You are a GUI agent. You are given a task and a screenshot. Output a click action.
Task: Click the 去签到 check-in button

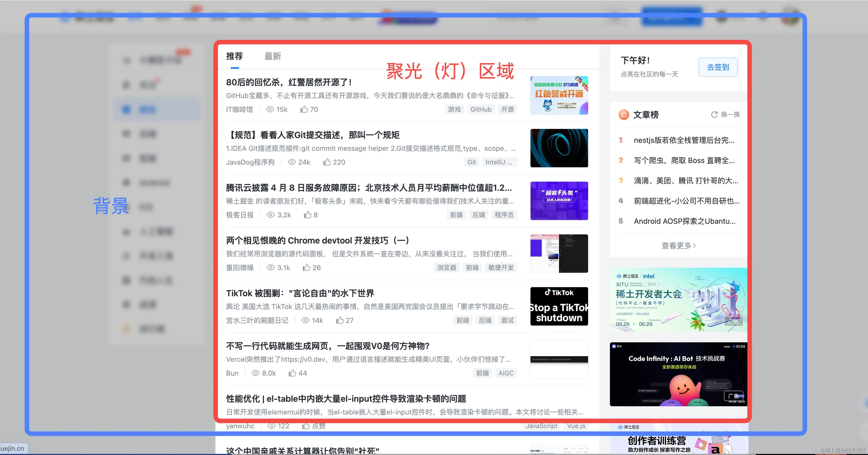tap(718, 67)
